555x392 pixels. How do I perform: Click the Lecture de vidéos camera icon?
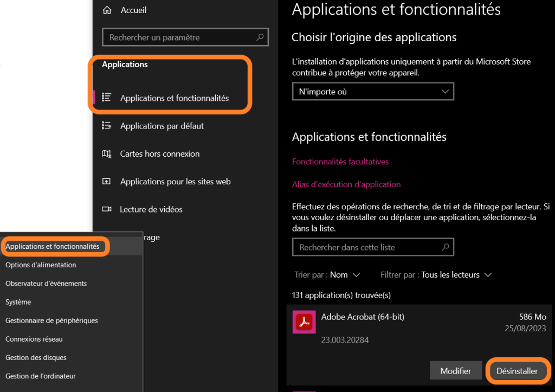coord(107,209)
